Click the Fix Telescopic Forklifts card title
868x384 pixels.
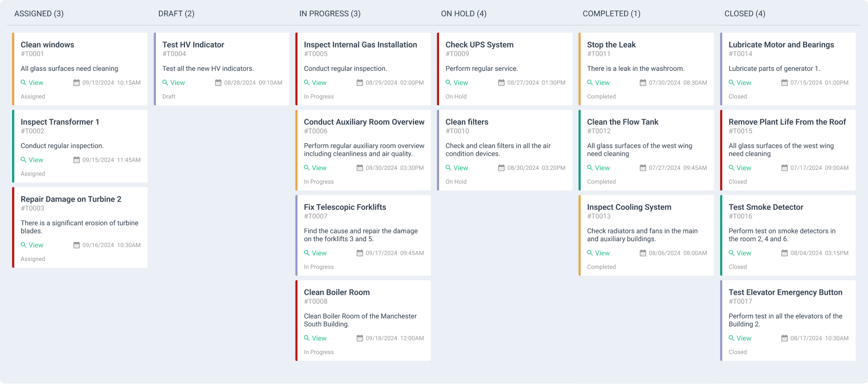point(345,207)
